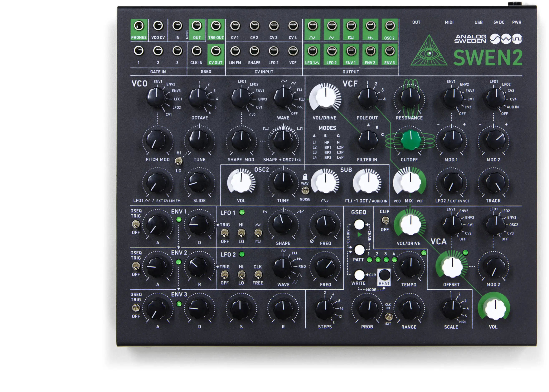Click the OSC 2 output jack
549x392 pixels.
[x=390, y=26]
